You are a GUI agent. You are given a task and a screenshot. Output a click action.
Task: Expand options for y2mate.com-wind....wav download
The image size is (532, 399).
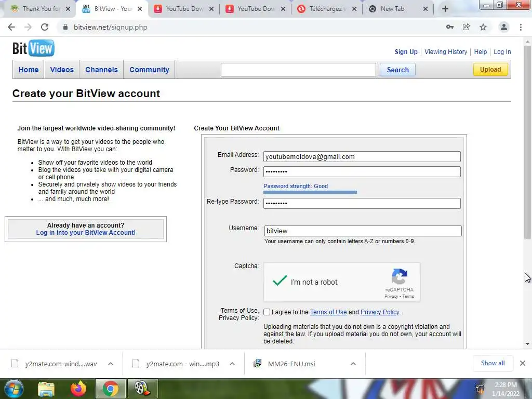coord(111,364)
